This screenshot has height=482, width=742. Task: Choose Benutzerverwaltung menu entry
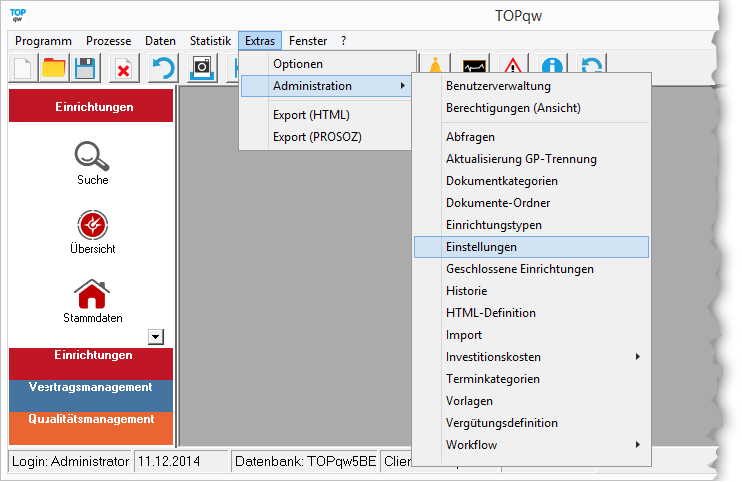pyautogui.click(x=498, y=86)
